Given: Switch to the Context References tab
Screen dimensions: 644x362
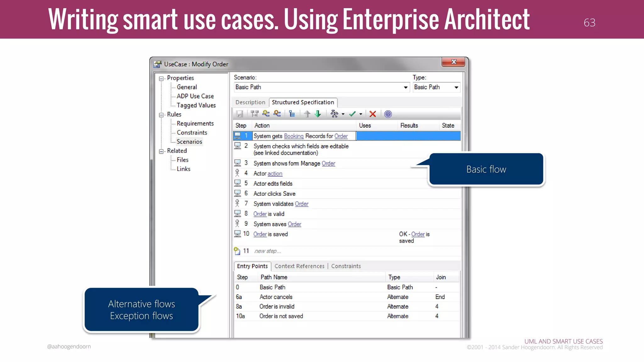Looking at the screenshot, I should [x=299, y=266].
